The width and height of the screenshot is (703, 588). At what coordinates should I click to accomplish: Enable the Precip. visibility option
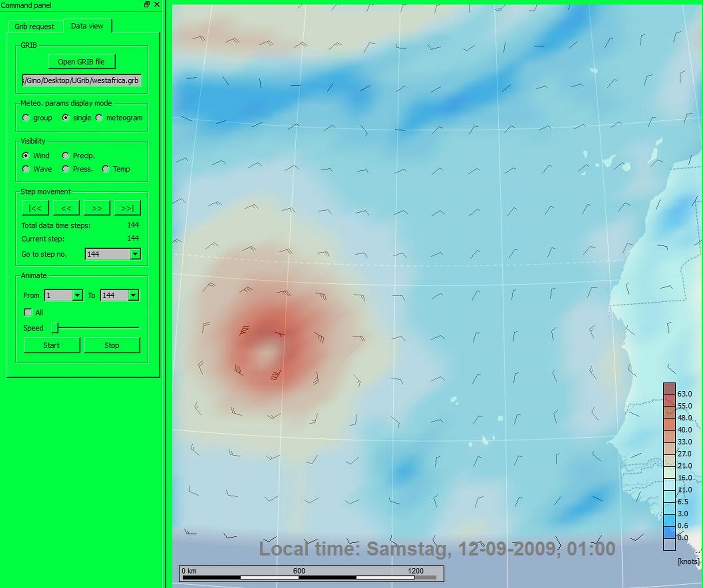66,156
